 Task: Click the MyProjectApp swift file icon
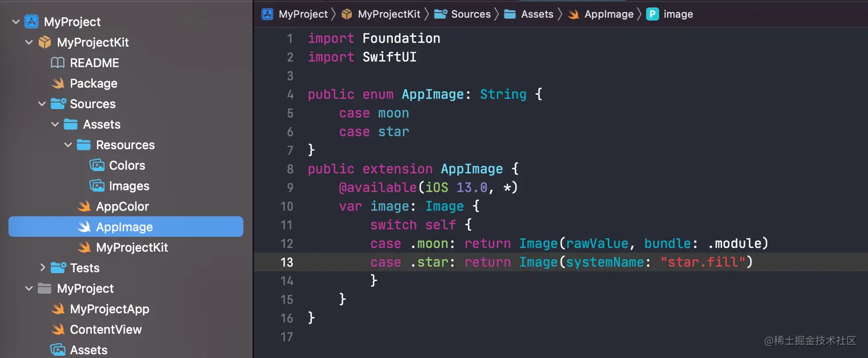tap(57, 309)
